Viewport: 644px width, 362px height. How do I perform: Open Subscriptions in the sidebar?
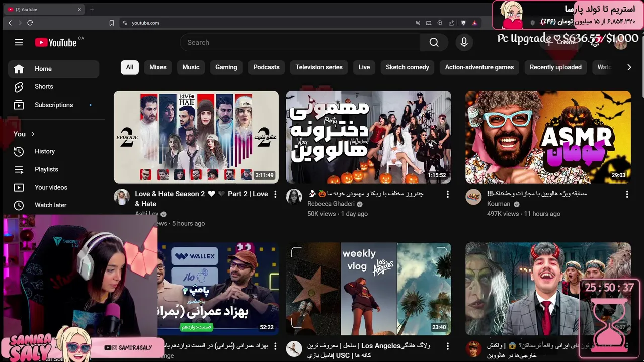point(53,105)
